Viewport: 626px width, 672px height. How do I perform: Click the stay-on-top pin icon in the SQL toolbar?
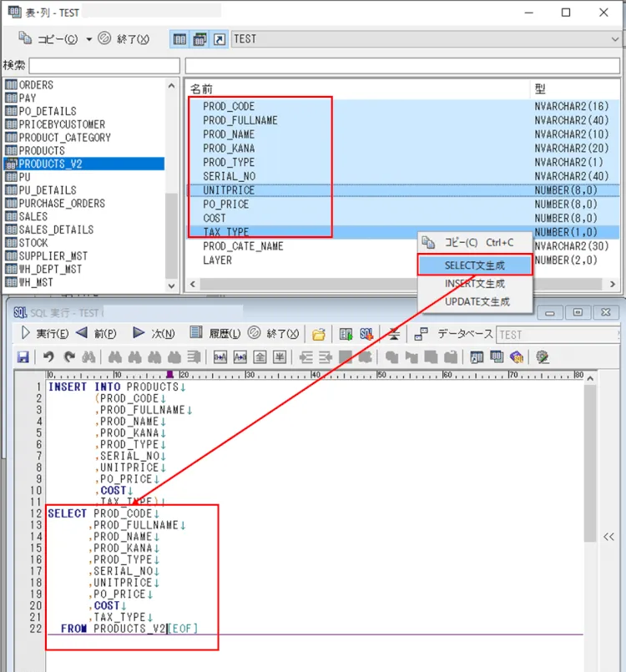pyautogui.click(x=394, y=334)
